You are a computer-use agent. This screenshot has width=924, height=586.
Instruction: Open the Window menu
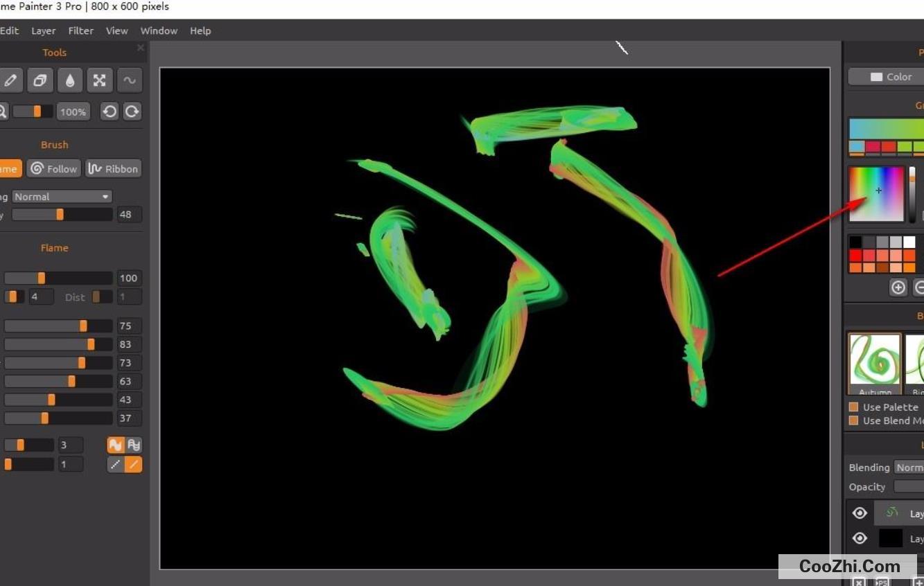click(159, 30)
